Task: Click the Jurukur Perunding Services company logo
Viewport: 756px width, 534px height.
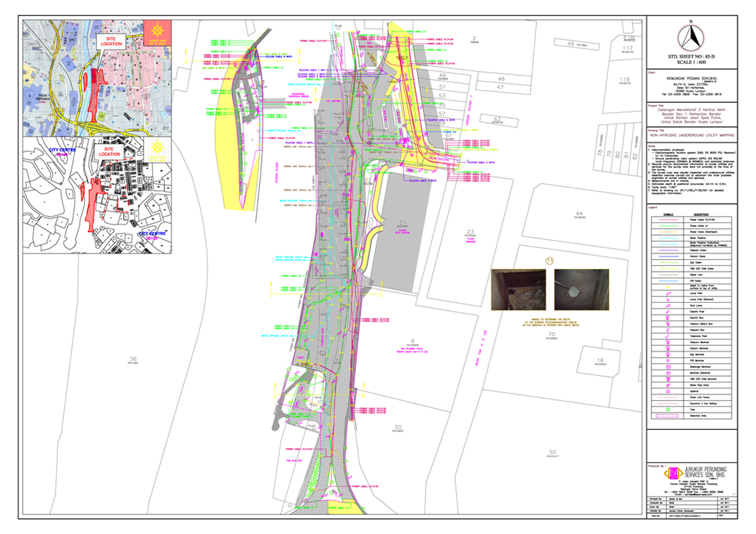Action: pos(673,473)
